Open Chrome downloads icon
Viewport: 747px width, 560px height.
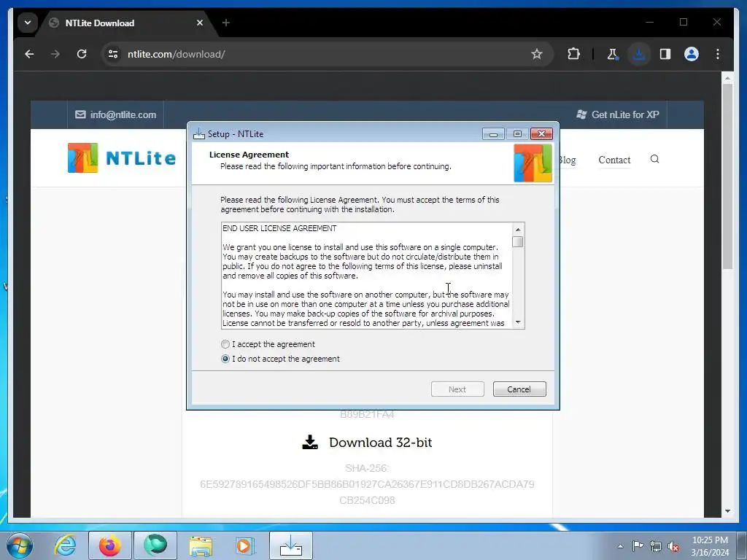pos(639,54)
